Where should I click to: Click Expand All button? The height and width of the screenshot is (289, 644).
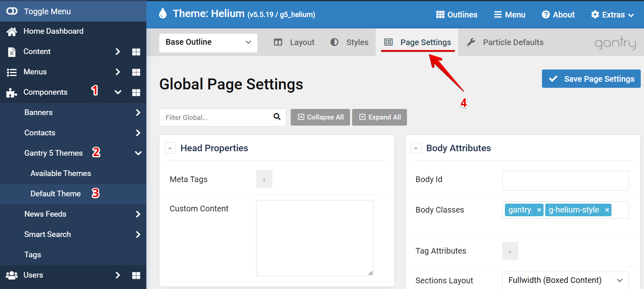(379, 117)
